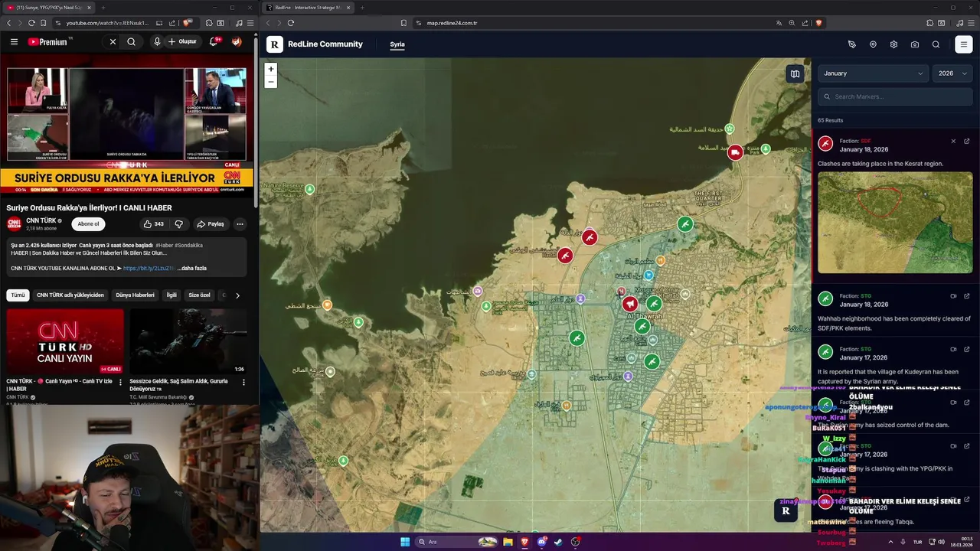Open the RedLine header search magnifier
Viewport: 980px width, 551px height.
[936, 44]
